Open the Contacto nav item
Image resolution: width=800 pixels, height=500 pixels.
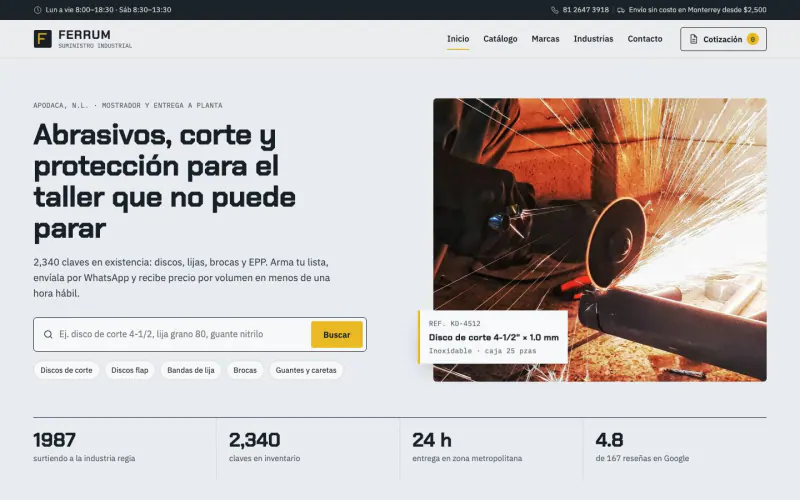tap(645, 39)
